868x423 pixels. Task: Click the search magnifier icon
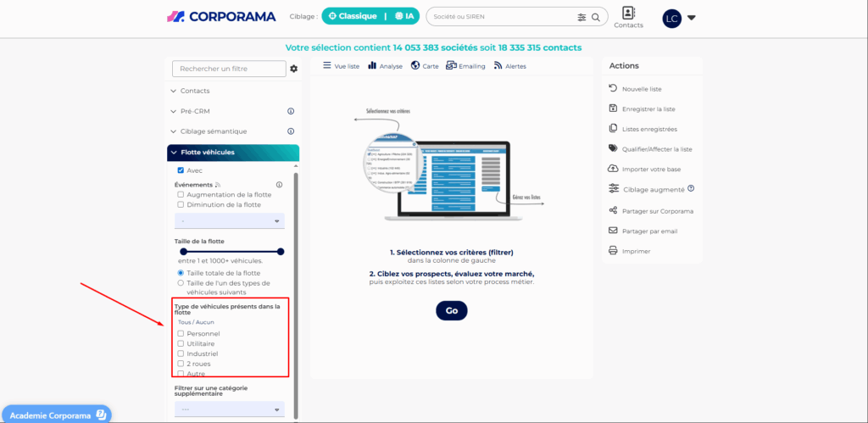597,17
